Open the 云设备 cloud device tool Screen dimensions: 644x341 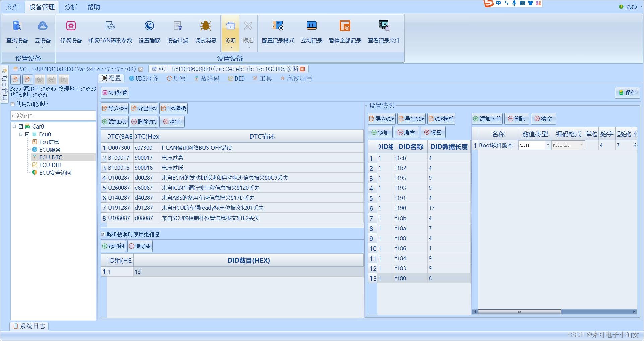[x=43, y=32]
